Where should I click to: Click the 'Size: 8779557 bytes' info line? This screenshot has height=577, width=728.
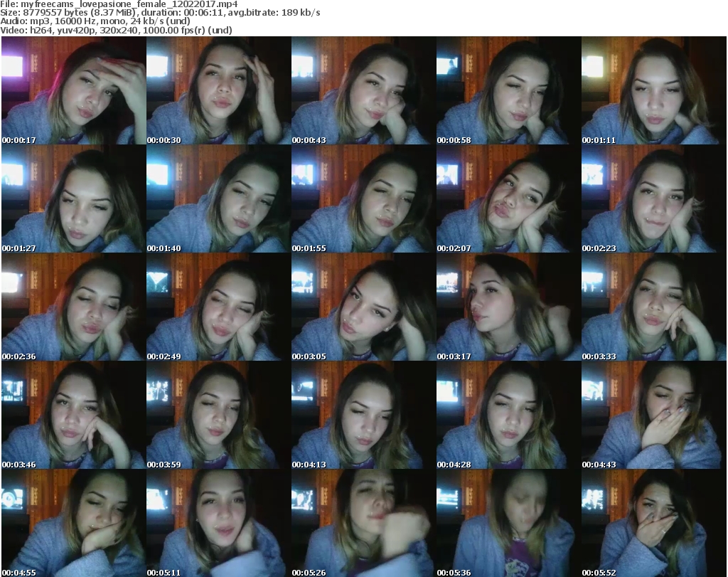[x=160, y=13]
